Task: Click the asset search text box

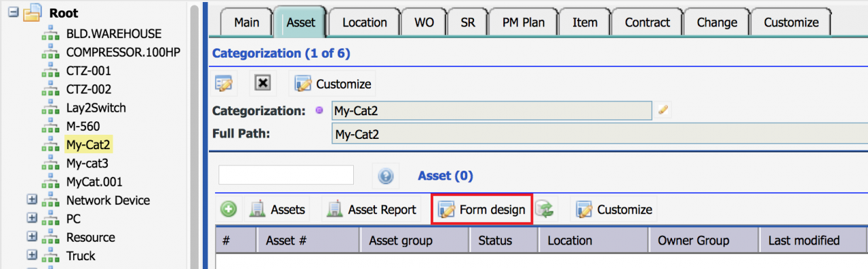Action: click(286, 175)
